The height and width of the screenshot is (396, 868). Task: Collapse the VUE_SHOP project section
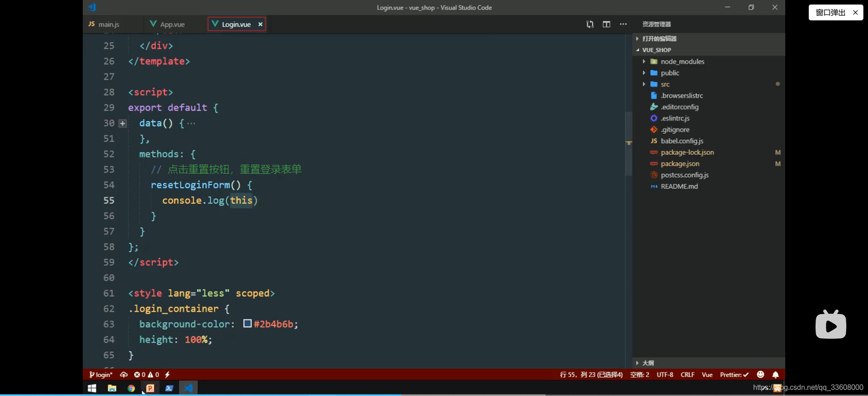click(708, 50)
